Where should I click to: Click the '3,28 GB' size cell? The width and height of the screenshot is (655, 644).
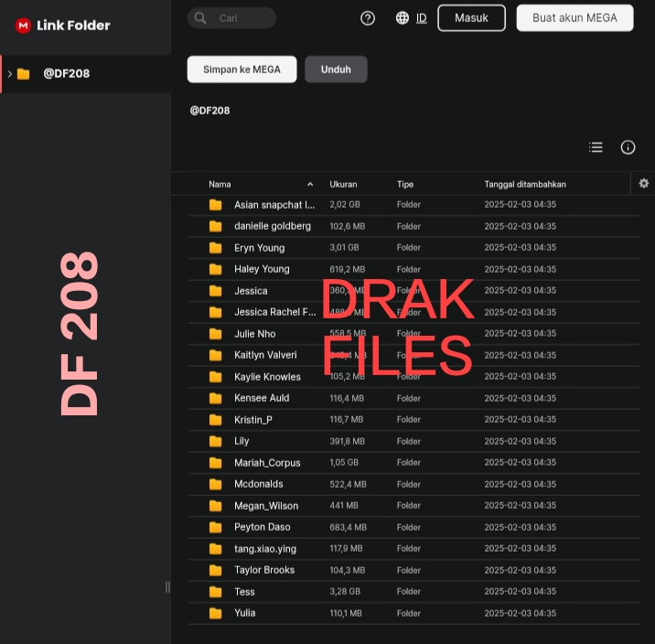tap(345, 591)
